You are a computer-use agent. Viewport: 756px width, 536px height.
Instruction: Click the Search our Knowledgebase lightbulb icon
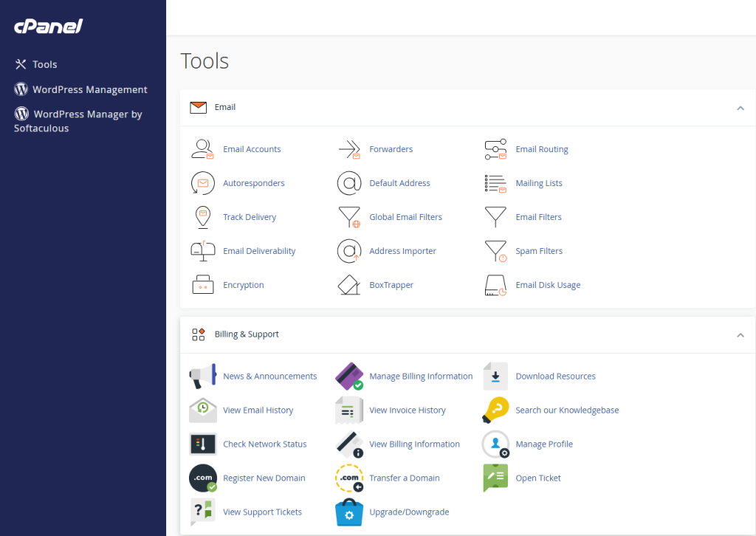tap(495, 410)
